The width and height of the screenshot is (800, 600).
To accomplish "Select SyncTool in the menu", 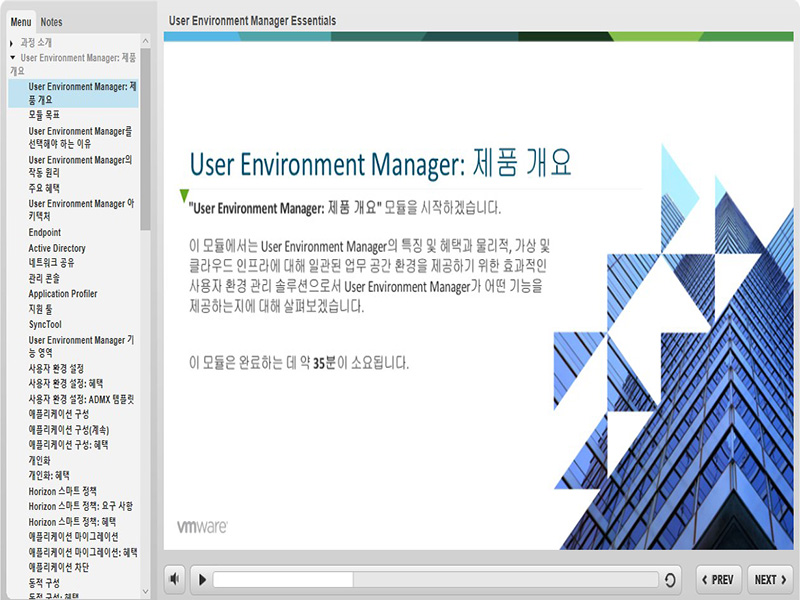I will point(45,324).
